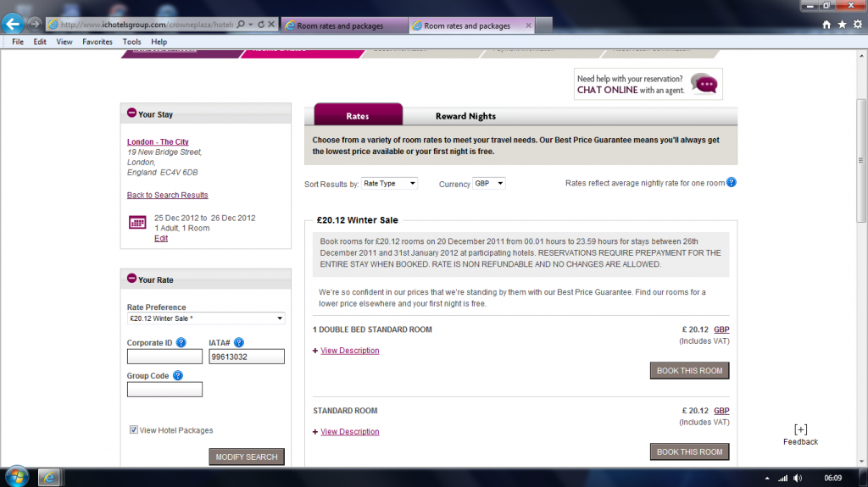Open the Currency GBP dropdown
This screenshot has height=487, width=868.
(489, 183)
